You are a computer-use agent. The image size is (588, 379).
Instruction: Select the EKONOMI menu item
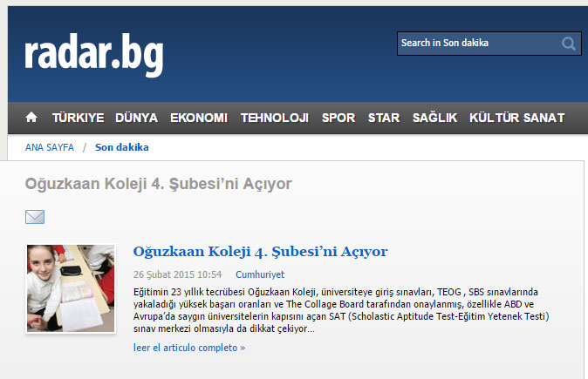199,118
